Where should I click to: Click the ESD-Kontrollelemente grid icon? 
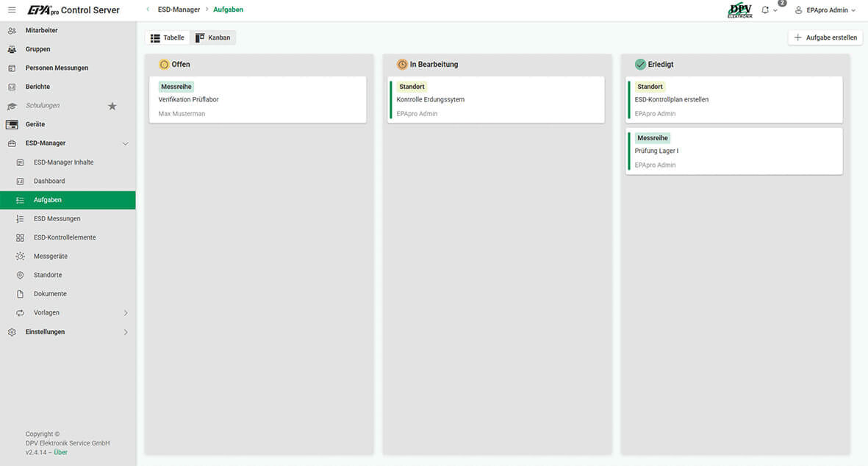point(20,237)
